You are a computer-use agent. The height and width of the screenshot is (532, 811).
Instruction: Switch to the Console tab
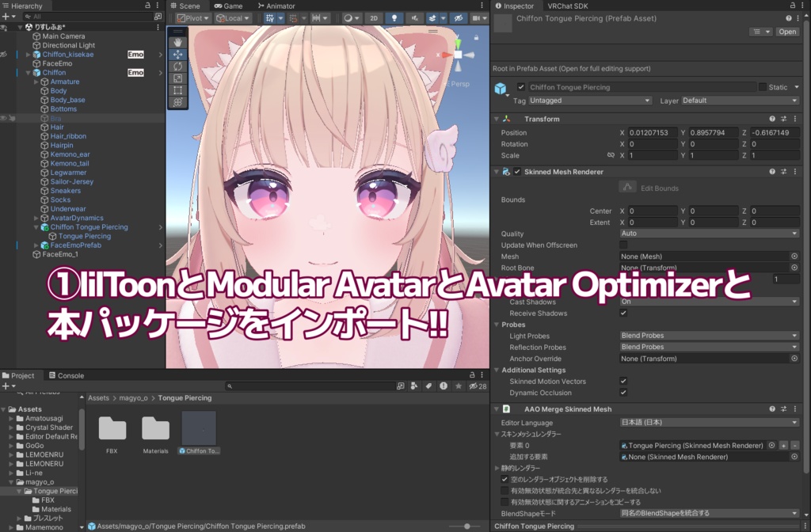pos(67,375)
